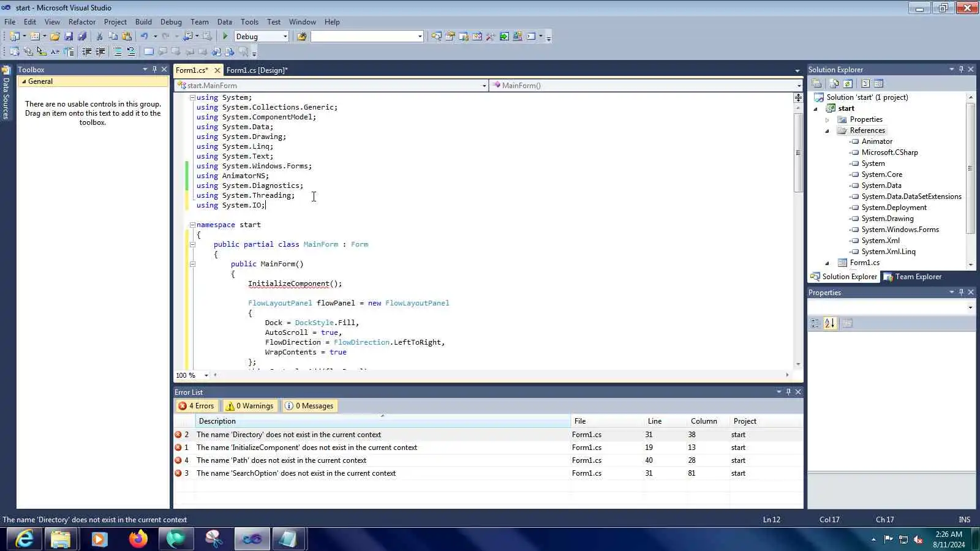Image resolution: width=980 pixels, height=551 pixels.
Task: Sort errors by Line column header
Action: click(x=665, y=421)
